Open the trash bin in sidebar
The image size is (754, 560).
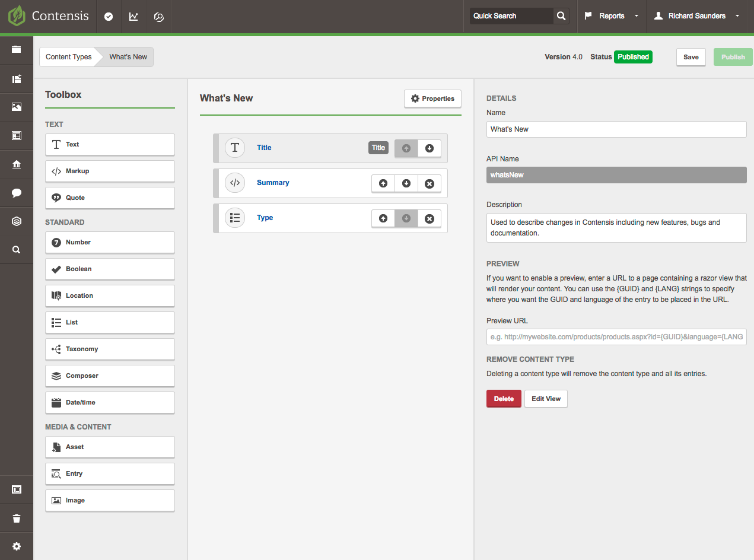click(17, 518)
